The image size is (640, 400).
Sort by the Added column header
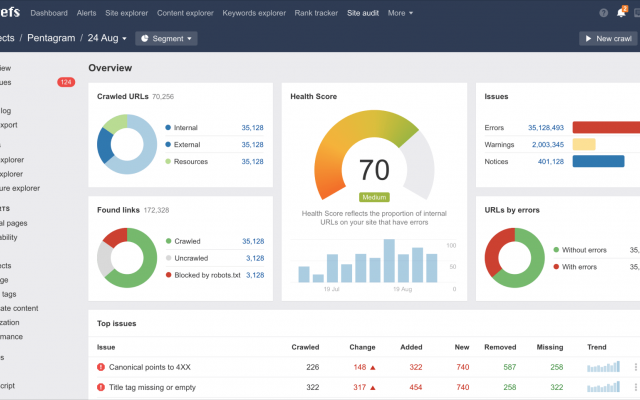[411, 347]
